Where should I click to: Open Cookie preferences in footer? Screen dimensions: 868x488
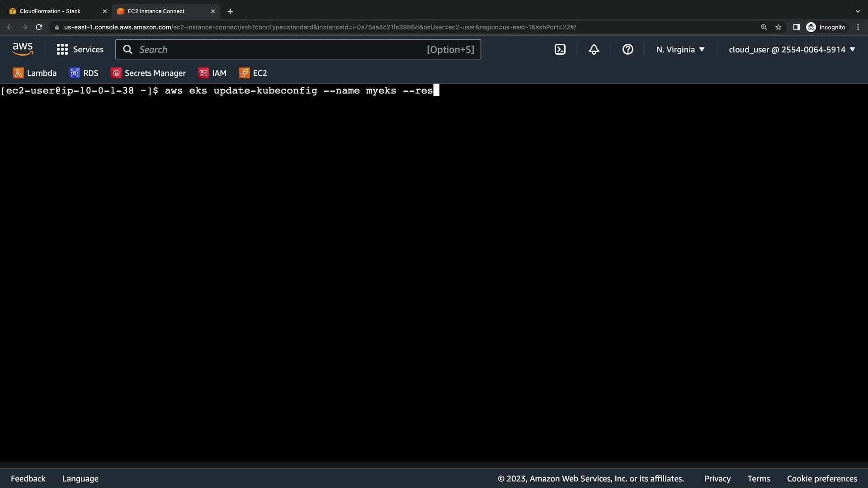click(821, 479)
